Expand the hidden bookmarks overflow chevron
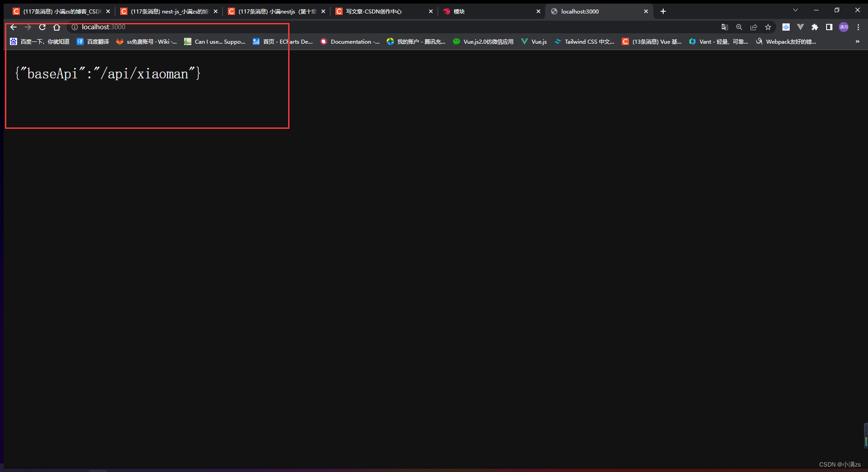The image size is (868, 472). (857, 41)
